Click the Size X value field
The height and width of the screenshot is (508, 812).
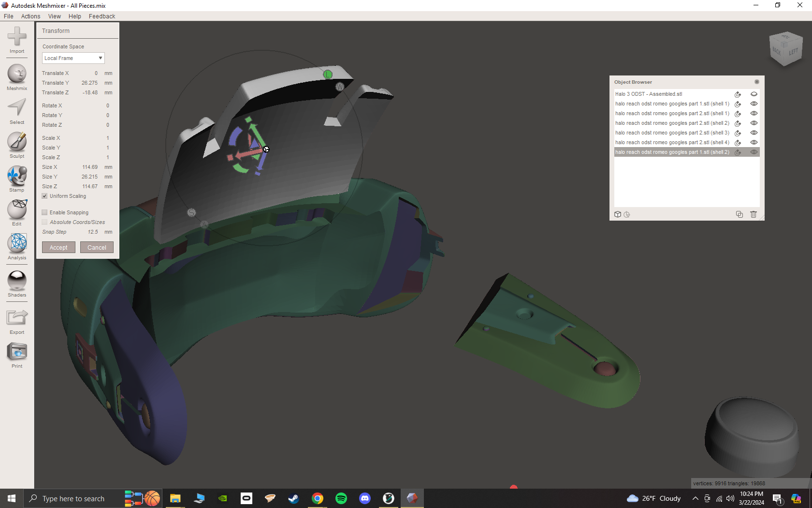(89, 167)
